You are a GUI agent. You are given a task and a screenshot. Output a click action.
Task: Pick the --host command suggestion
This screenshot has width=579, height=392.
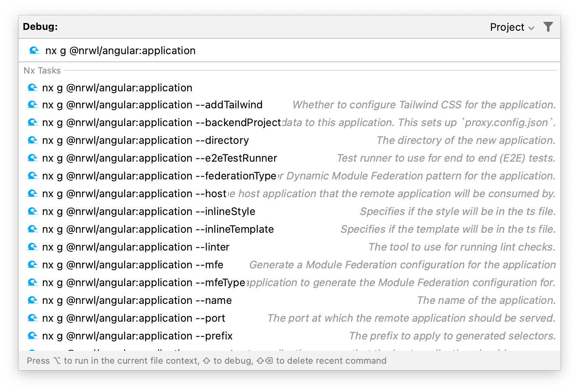pos(289,194)
